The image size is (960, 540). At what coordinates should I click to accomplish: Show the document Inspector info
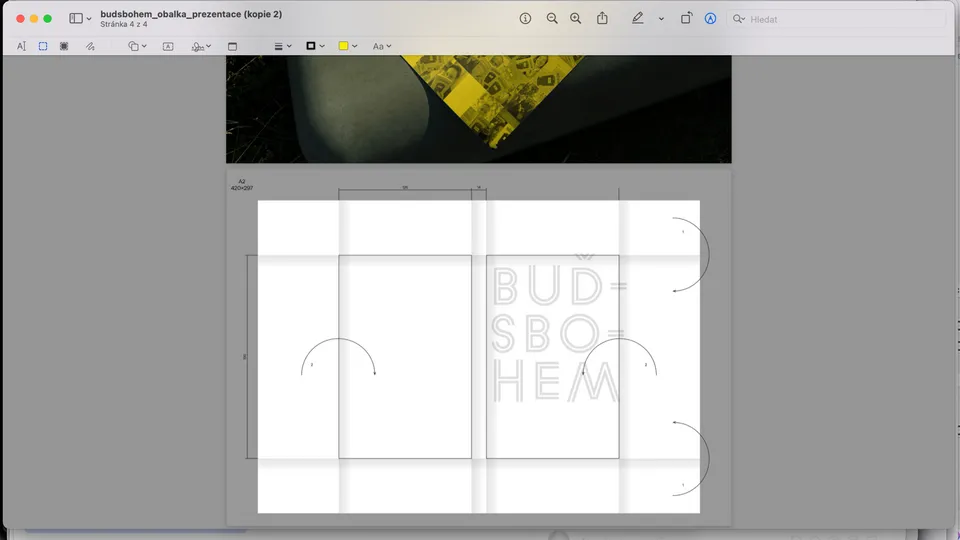point(526,19)
